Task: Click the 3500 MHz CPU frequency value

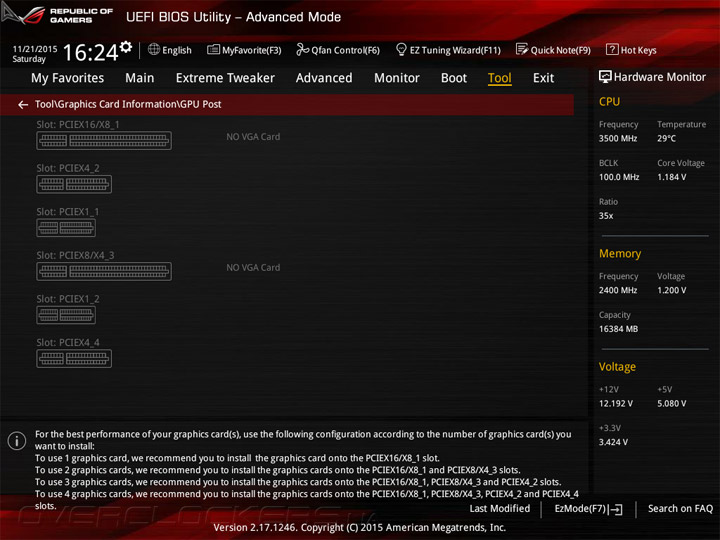Action: [x=618, y=138]
